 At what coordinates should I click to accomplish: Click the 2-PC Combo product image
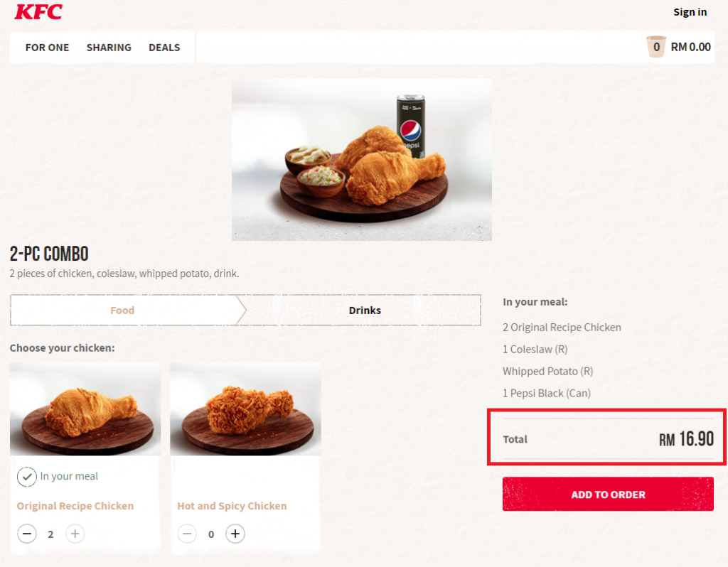tap(361, 160)
